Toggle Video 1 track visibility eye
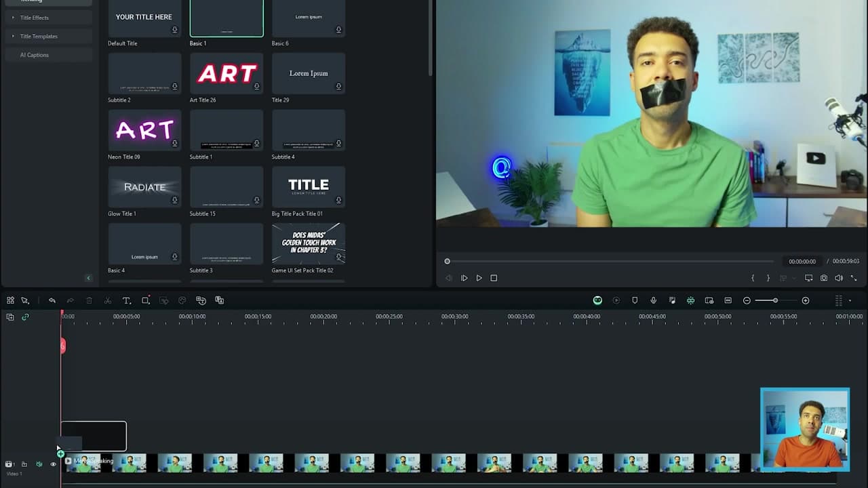The width and height of the screenshot is (868, 488). (53, 464)
